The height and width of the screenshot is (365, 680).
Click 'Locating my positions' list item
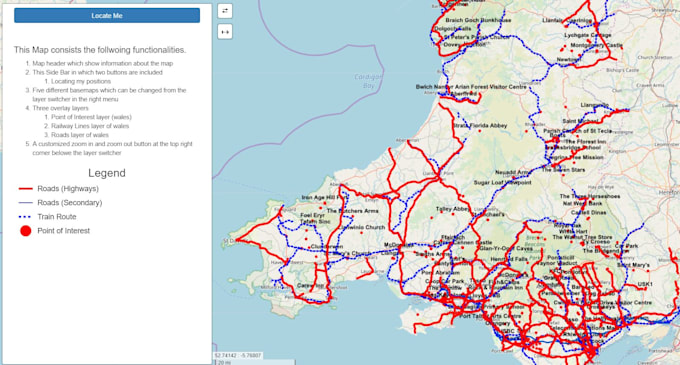pos(81,81)
